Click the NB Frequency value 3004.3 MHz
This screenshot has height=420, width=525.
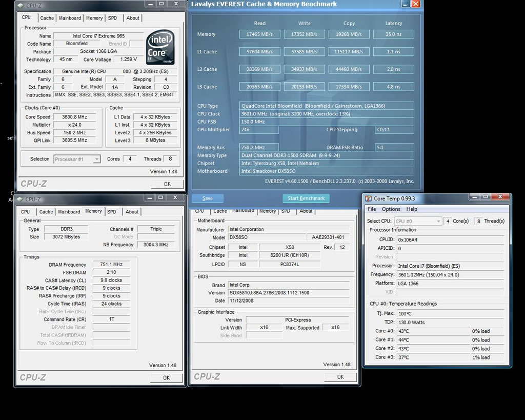coord(156,245)
